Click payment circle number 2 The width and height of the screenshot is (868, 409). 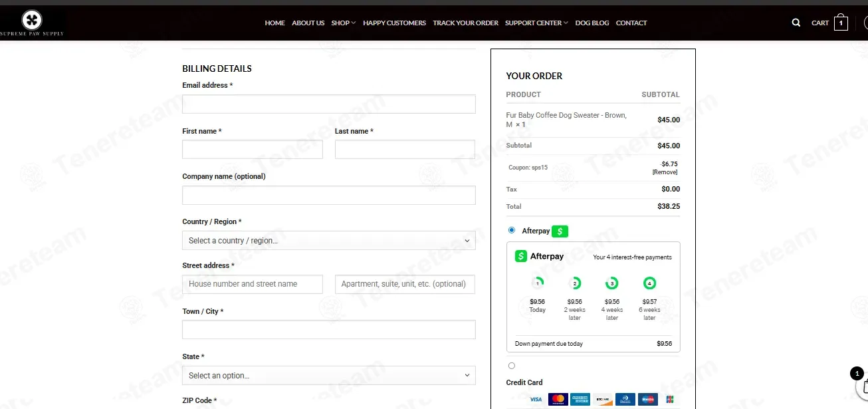click(x=575, y=284)
